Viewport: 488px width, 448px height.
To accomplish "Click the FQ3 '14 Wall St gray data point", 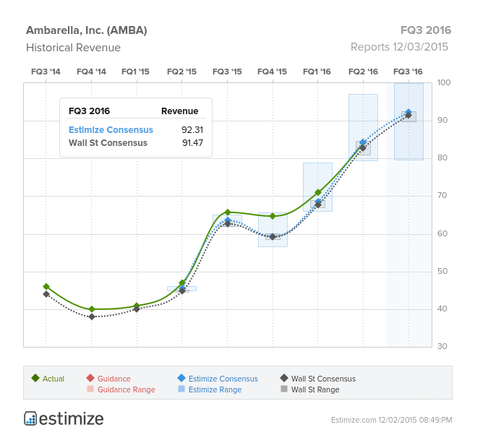I will pos(46,294).
